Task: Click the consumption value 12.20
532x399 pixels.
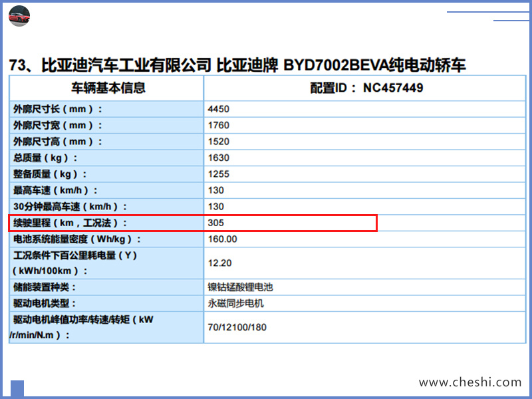Action: pyautogui.click(x=219, y=263)
